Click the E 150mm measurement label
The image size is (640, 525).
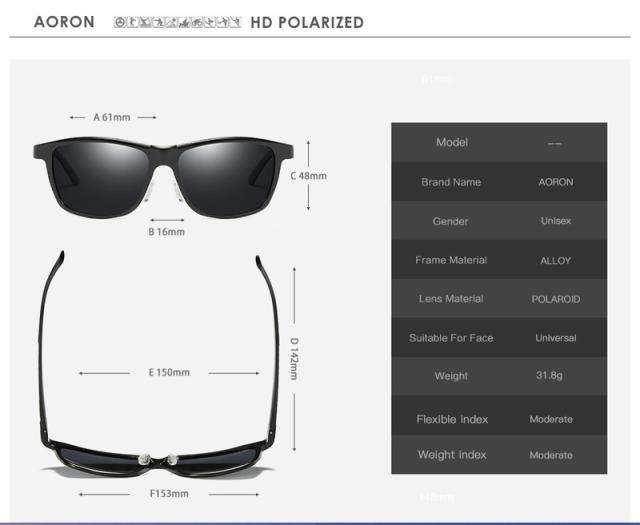point(168,373)
